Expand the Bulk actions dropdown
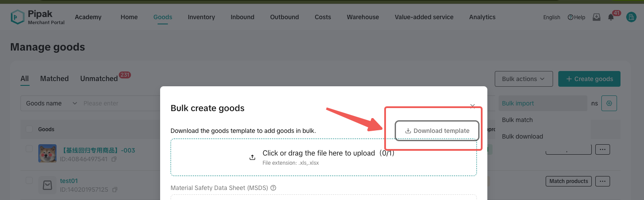Viewport: 644px width, 200px height. (x=523, y=79)
